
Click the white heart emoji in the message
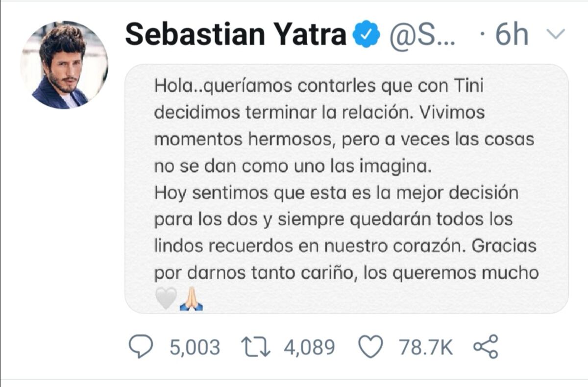(166, 298)
